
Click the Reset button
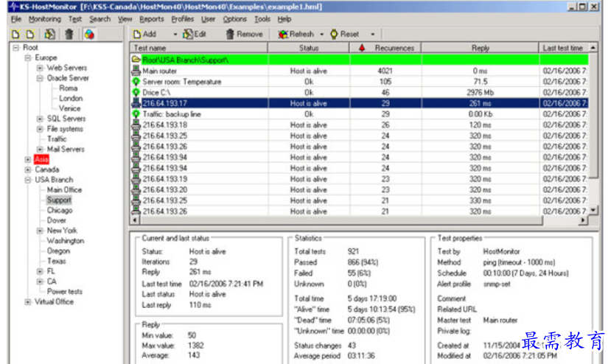coord(345,35)
